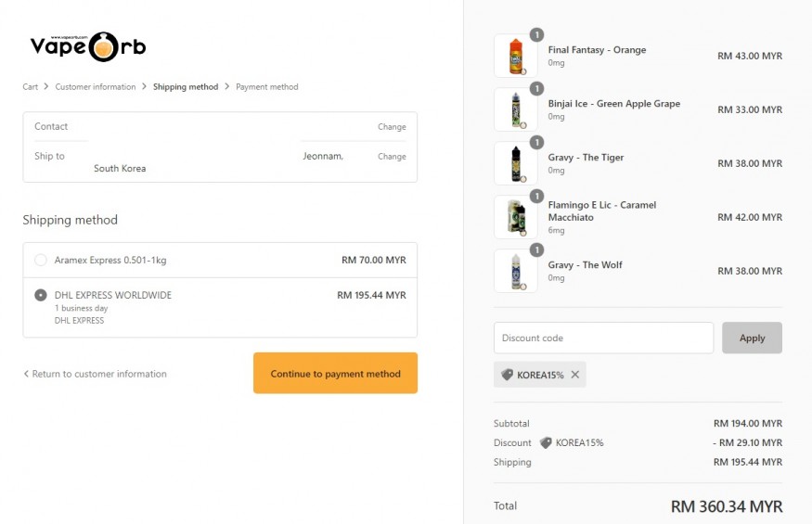
Task: Click the RM 43.00 MYR price
Action: [749, 56]
